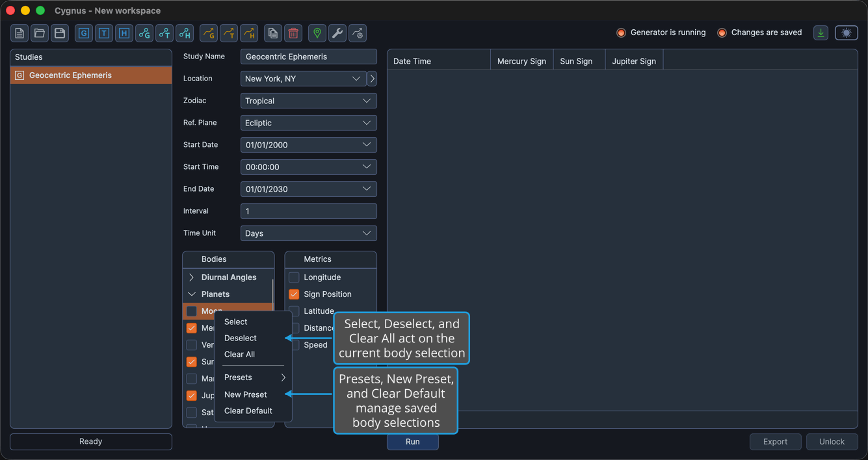Duplicate the study with the copy icon
The width and height of the screenshot is (868, 460).
pyautogui.click(x=273, y=33)
